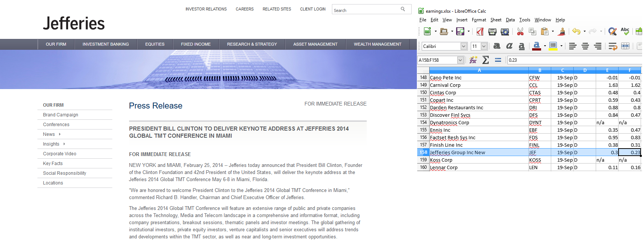Undo the last action in Calc
Image resolution: width=644 pixels, height=241 pixels.
(576, 32)
